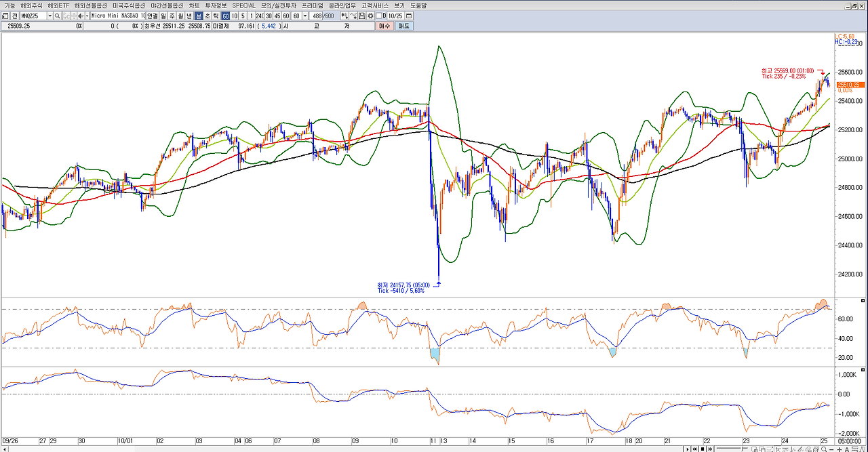Select the 45 interval button
This screenshot has width=868, height=452.
coord(277,16)
